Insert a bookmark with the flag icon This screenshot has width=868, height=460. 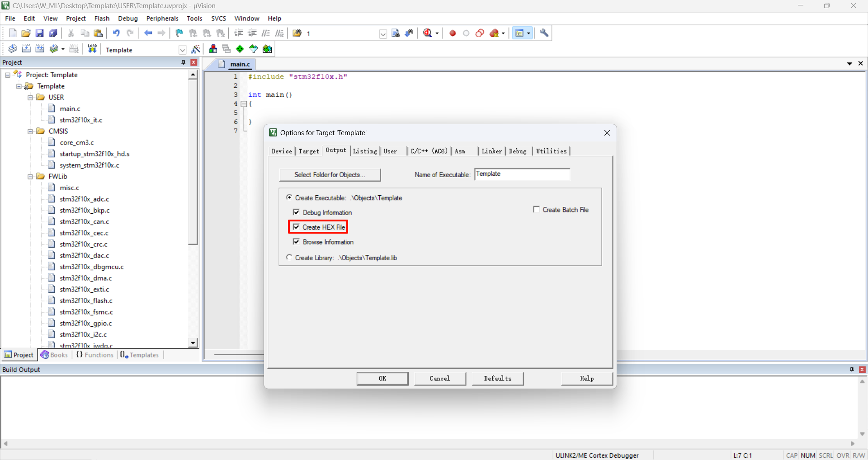[179, 33]
